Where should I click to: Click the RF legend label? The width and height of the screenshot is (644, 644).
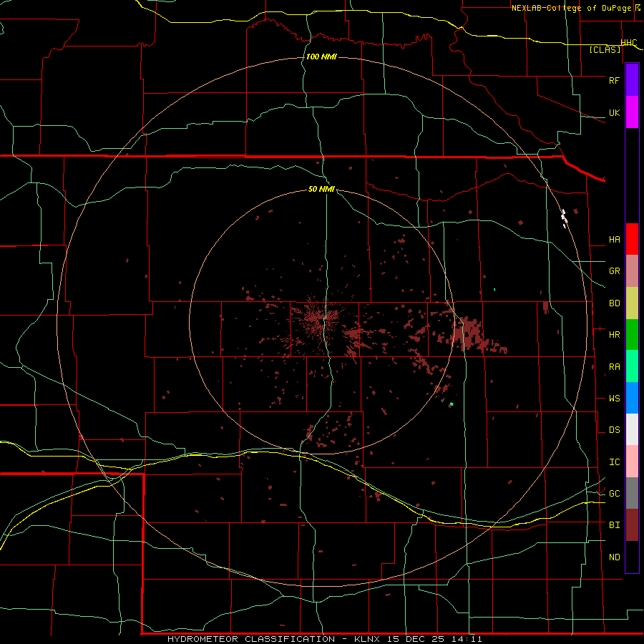(615, 80)
